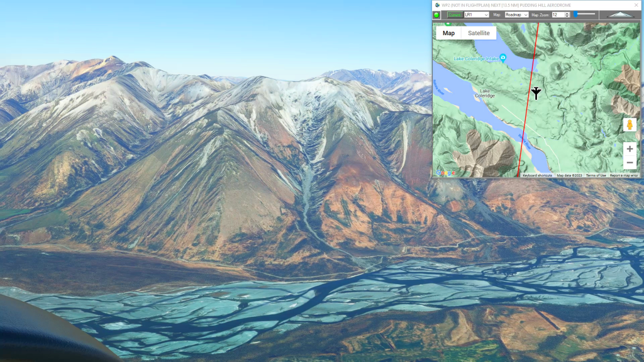Viewport: 644px width, 362px height.
Task: Click the map zoom slider handle
Action: click(x=575, y=14)
